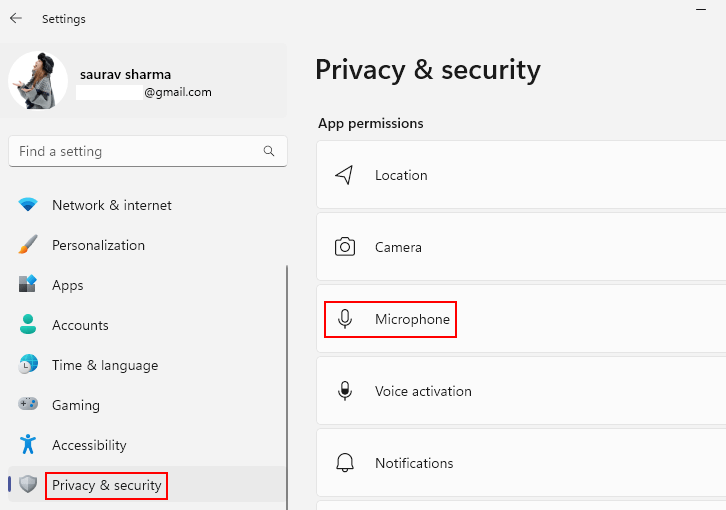This screenshot has height=510, width=726.
Task: Click the Apps grid icon
Action: pyautogui.click(x=28, y=285)
